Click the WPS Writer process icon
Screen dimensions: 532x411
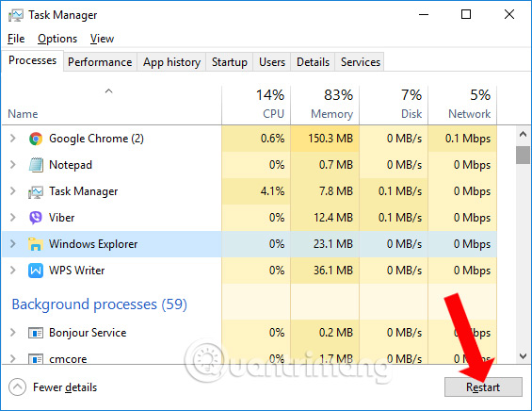(36, 271)
